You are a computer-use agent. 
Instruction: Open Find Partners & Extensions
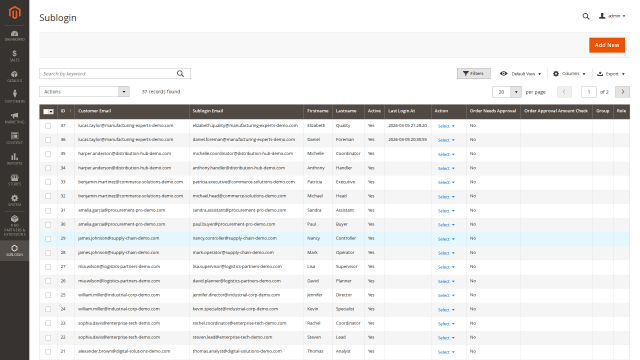14,226
